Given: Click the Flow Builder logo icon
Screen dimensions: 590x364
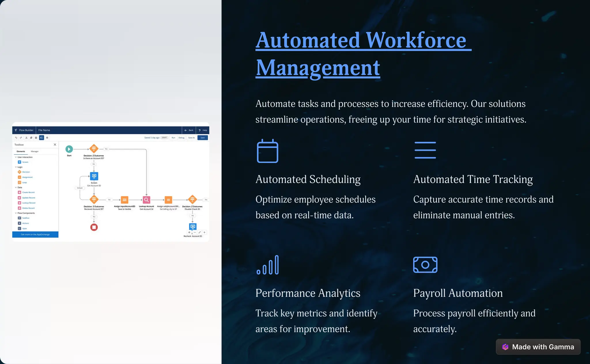Looking at the screenshot, I should 16,130.
